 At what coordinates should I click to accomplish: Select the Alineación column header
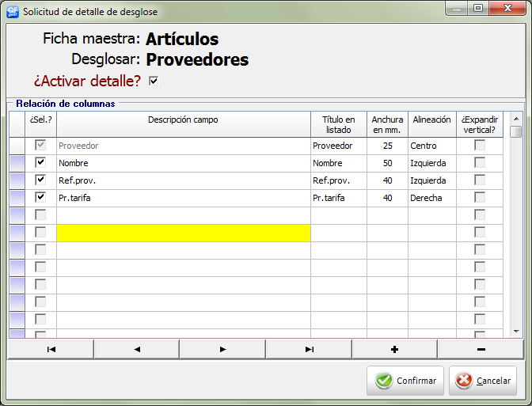tap(432, 124)
